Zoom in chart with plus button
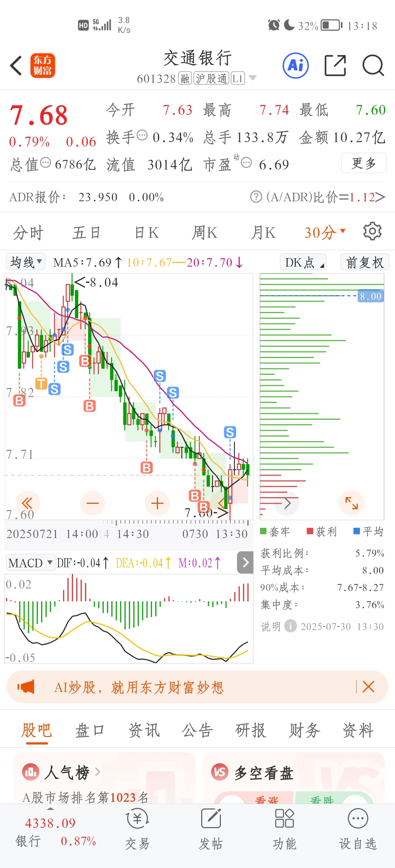The height and width of the screenshot is (868, 395). click(157, 503)
